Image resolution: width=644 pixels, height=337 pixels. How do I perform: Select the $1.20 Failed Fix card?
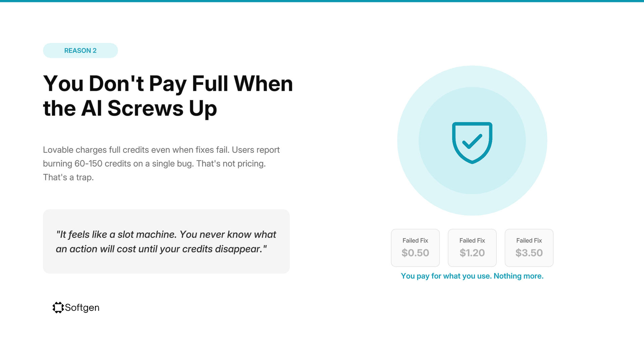pos(472,248)
